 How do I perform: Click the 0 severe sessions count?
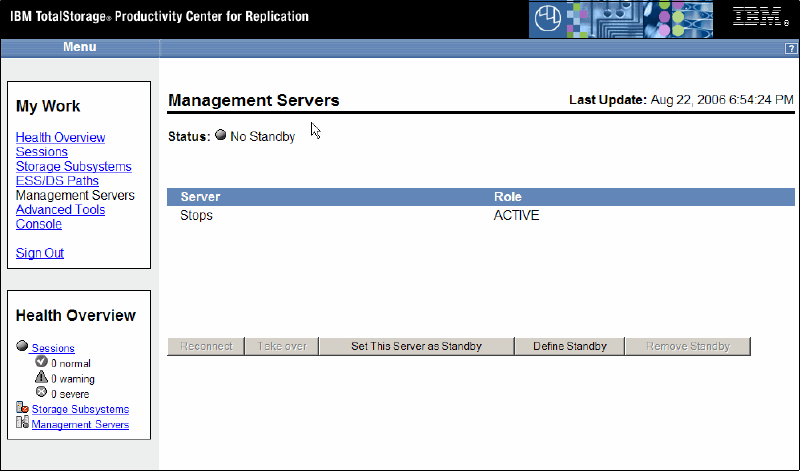70,394
